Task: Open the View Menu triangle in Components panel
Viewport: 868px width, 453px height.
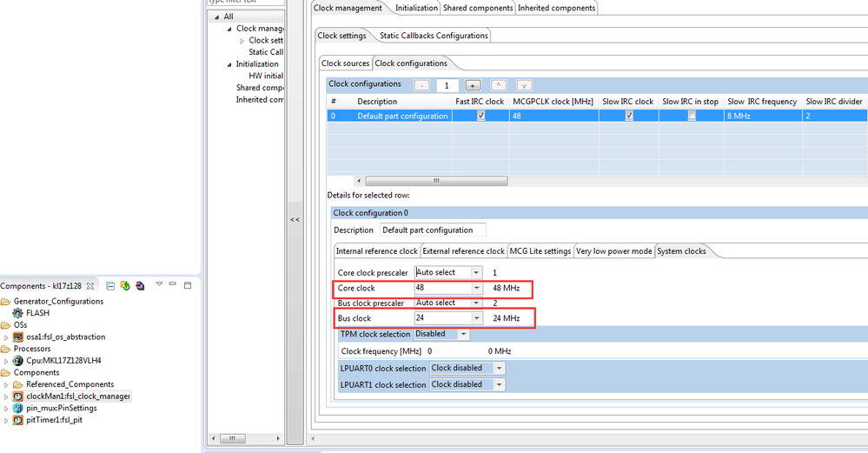Action: click(x=159, y=284)
